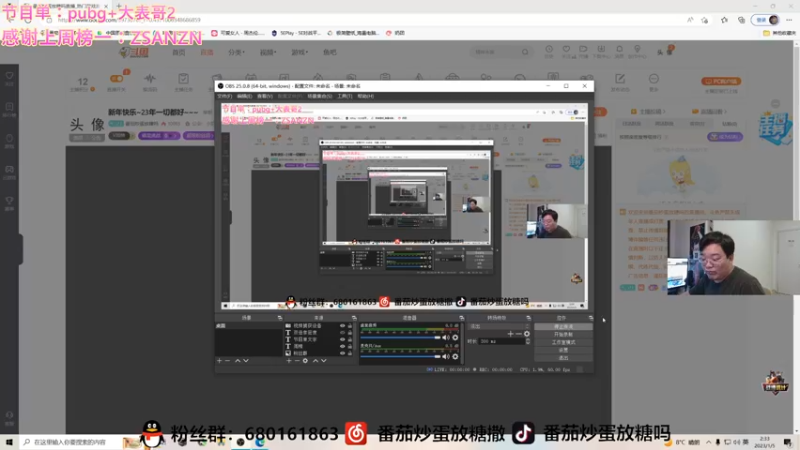
Task: Open OBS 工具(T) menu
Action: (x=344, y=96)
